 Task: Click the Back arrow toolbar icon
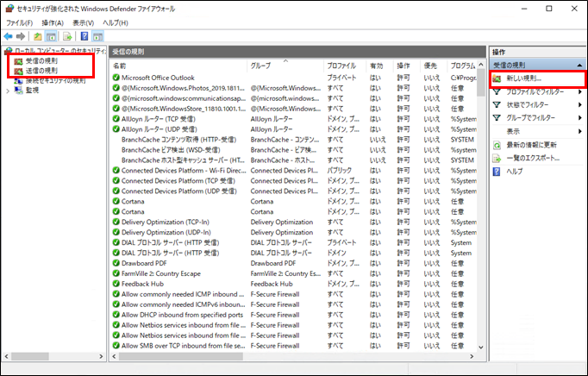click(x=8, y=36)
